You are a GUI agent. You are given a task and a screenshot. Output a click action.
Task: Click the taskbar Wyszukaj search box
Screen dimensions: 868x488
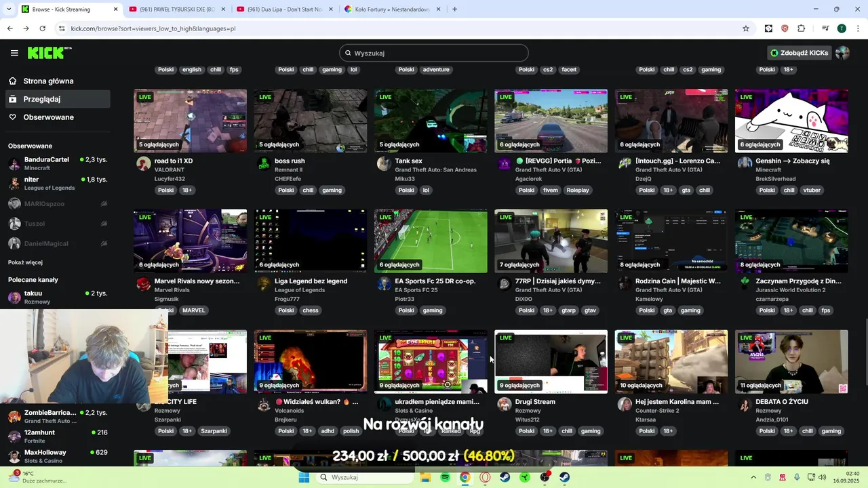tap(364, 477)
